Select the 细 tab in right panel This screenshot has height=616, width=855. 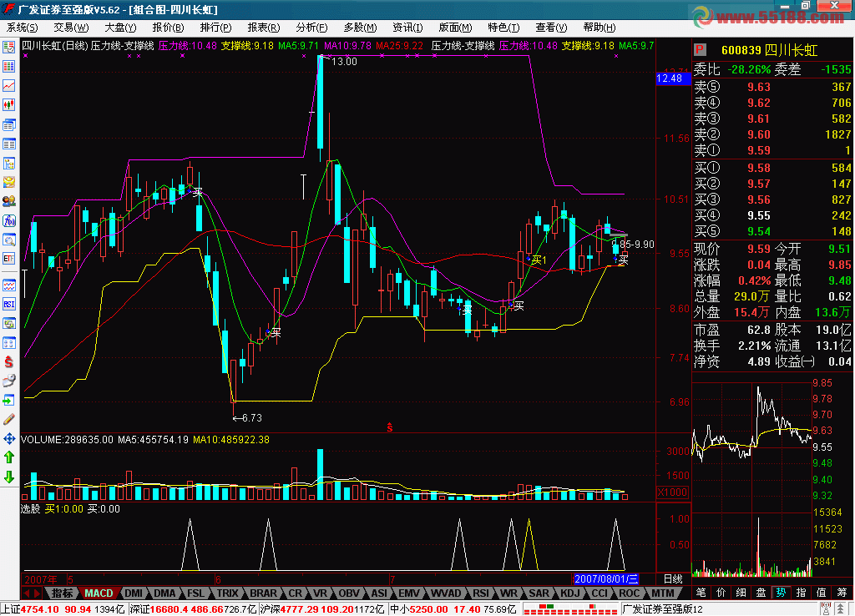741,593
